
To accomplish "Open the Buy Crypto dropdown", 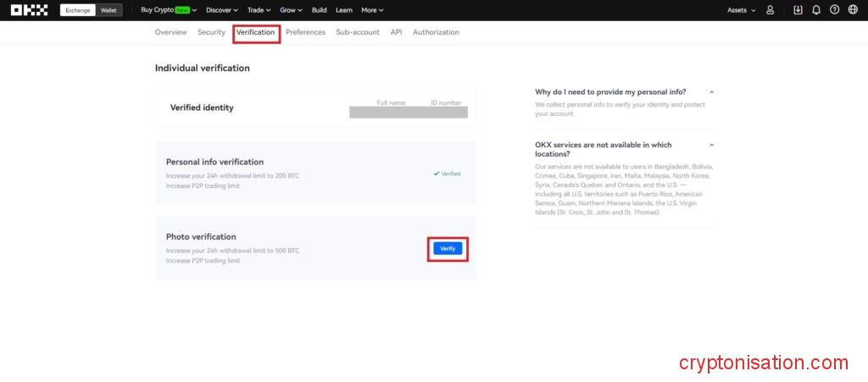I will pyautogui.click(x=168, y=10).
